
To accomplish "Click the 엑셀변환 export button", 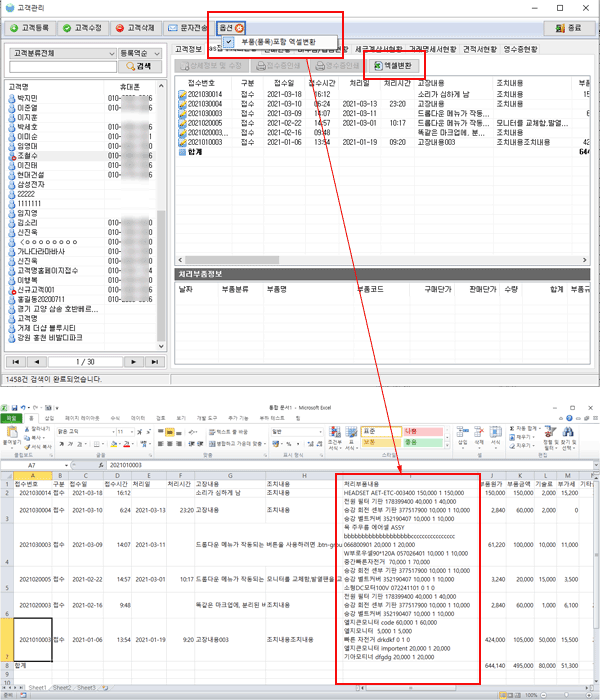I will click(x=393, y=66).
